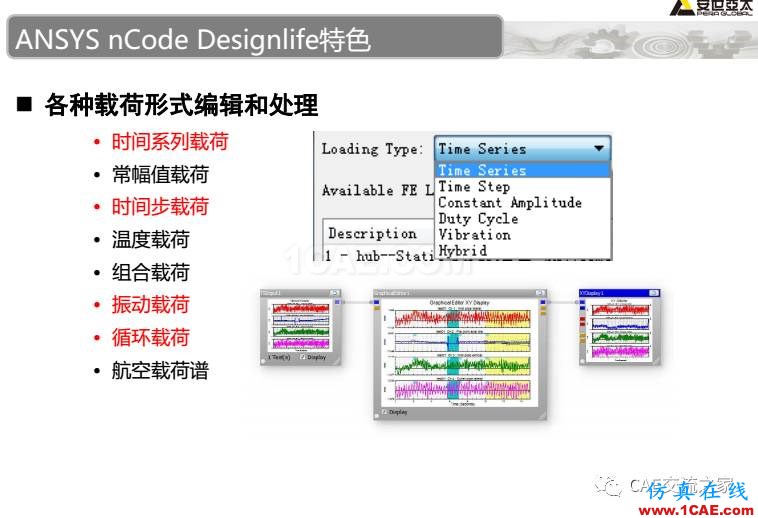Screen dimensions: 758x518
Task: Click magenta channel plot in Graphical Editor
Action: pos(463,390)
